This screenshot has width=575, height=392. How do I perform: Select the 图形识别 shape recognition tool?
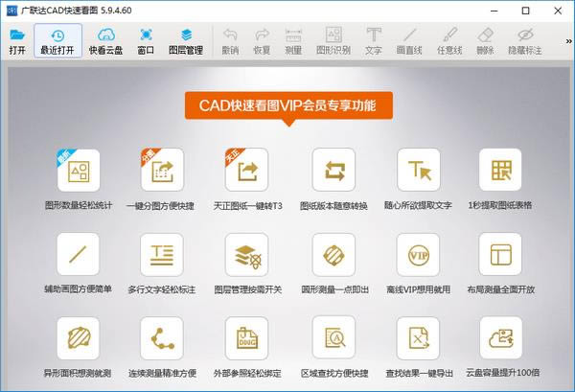(333, 41)
